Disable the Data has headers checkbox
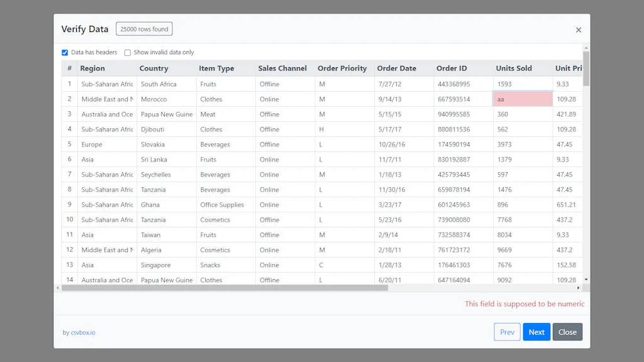 (65, 52)
